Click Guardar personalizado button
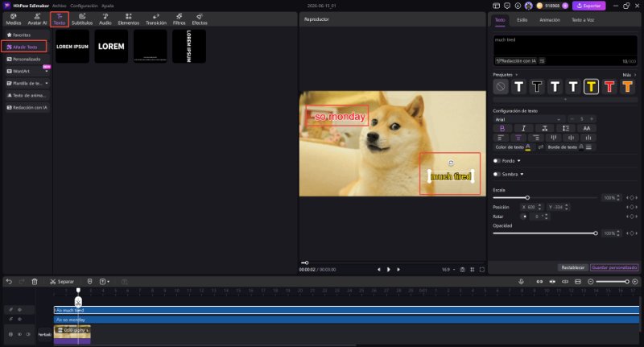Viewport: 644px width, 347px height. pos(614,267)
